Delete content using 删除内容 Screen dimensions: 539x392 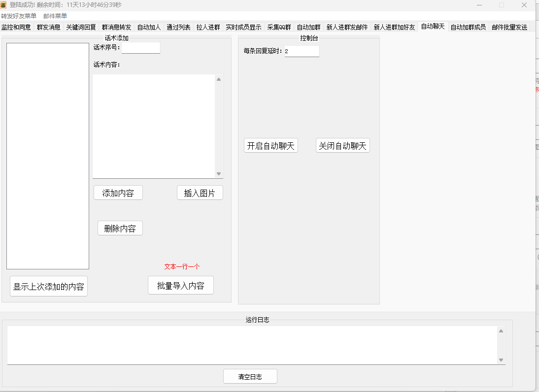(120, 228)
